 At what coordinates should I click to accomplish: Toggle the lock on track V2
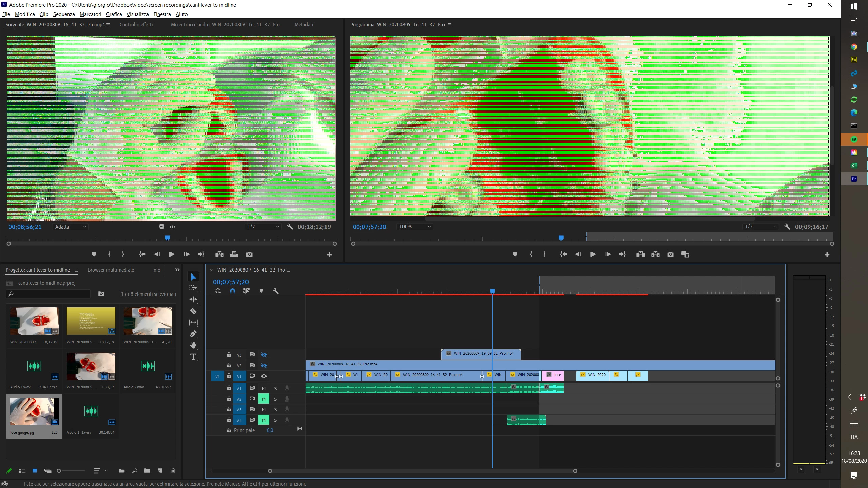point(229,365)
